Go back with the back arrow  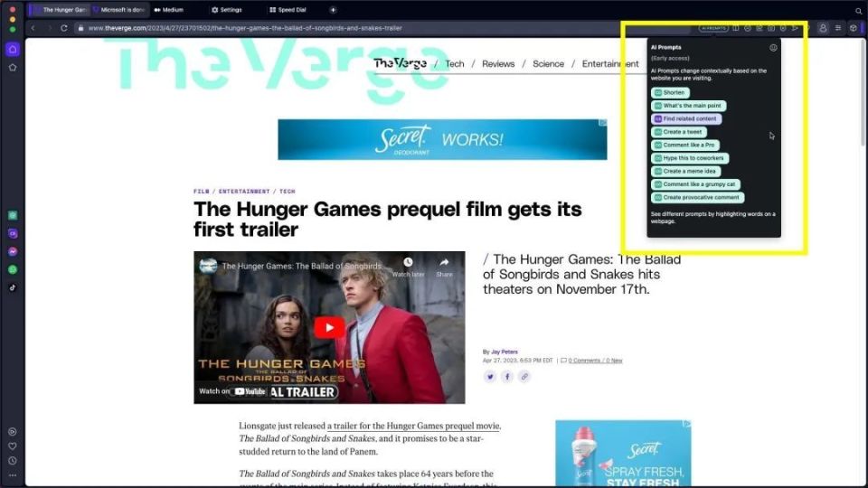[33, 28]
